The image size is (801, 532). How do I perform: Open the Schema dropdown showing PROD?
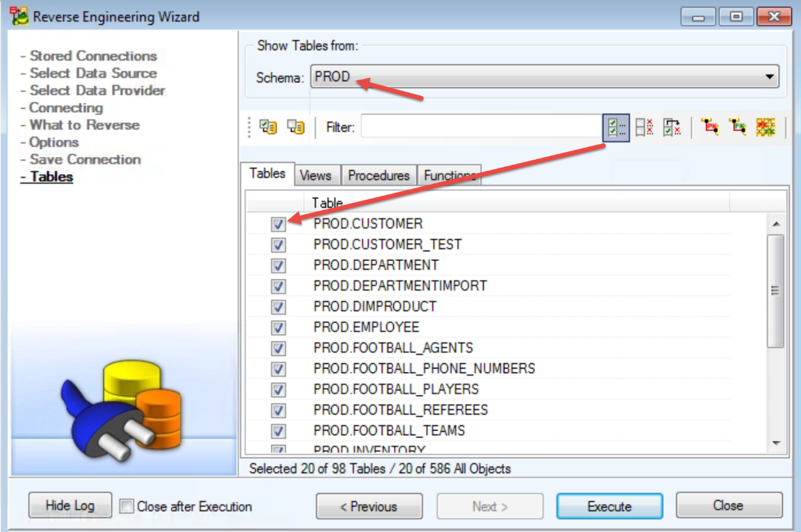544,77
